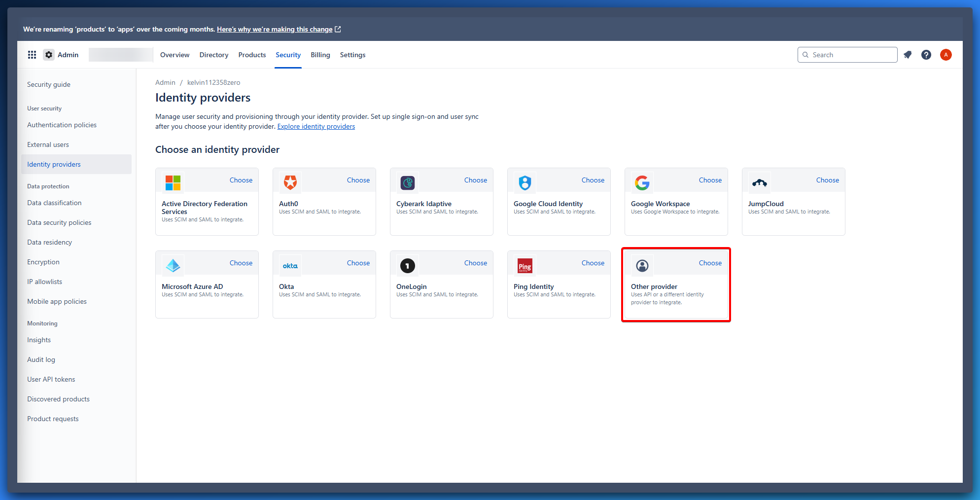980x500 pixels.
Task: Open the Products tab
Action: (x=252, y=55)
